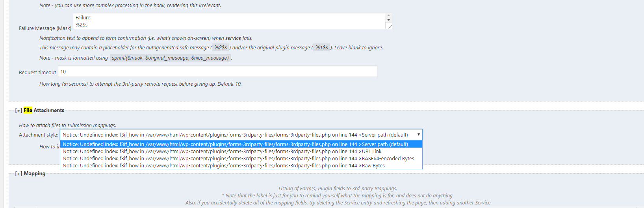This screenshot has height=208, width=644.
Task: Click 'Listing of Form(s) Plugin fields' description
Action: click(x=338, y=188)
